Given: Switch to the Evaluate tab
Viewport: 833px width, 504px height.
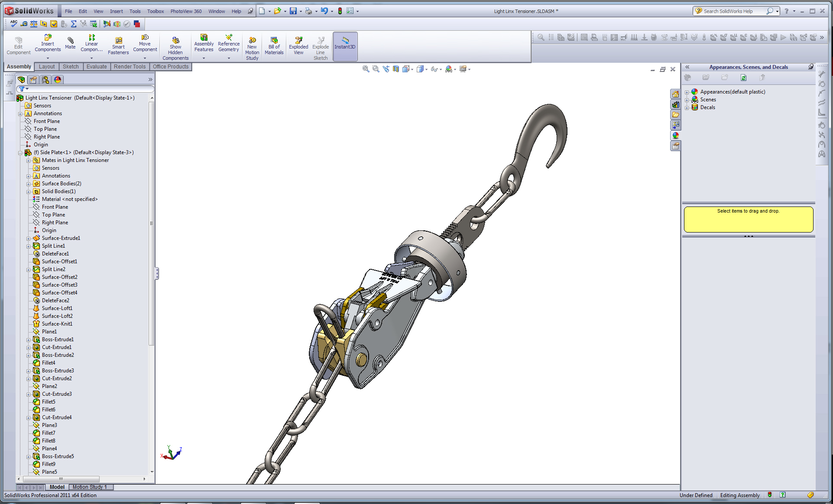Looking at the screenshot, I should click(96, 67).
